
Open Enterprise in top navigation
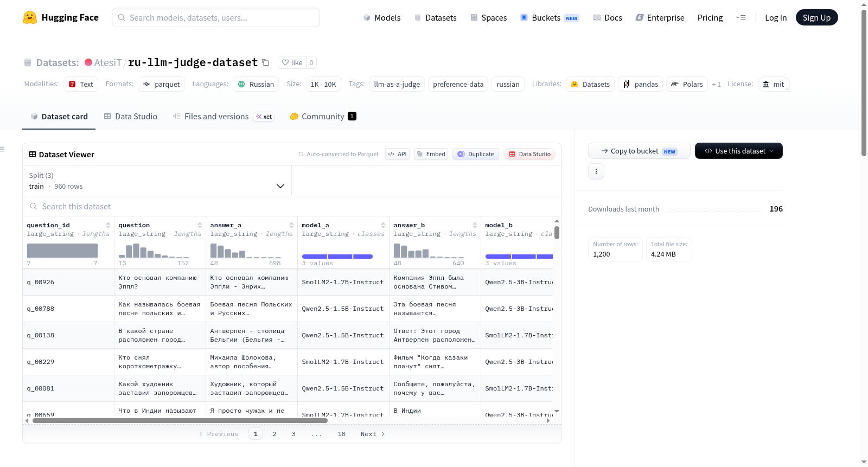tap(660, 17)
